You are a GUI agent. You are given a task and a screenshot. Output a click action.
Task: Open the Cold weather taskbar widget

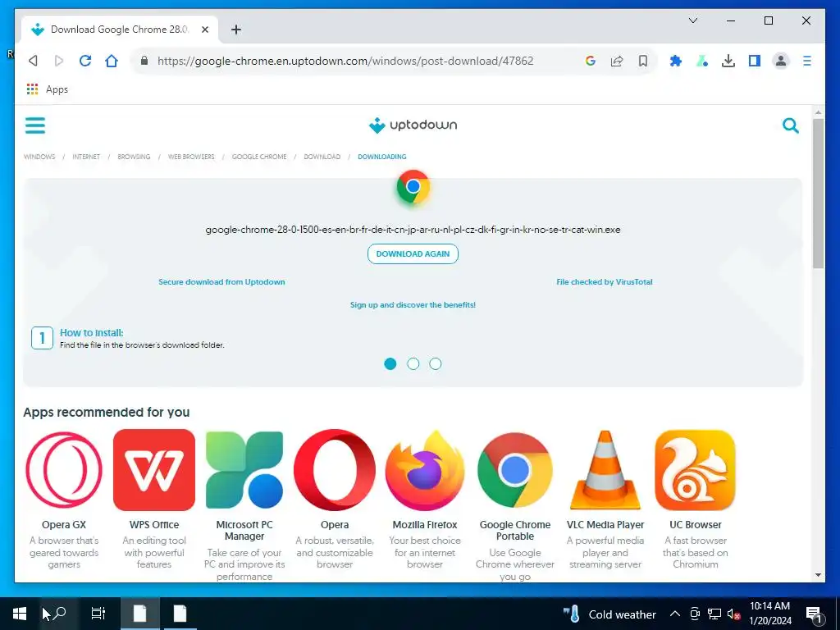point(609,614)
